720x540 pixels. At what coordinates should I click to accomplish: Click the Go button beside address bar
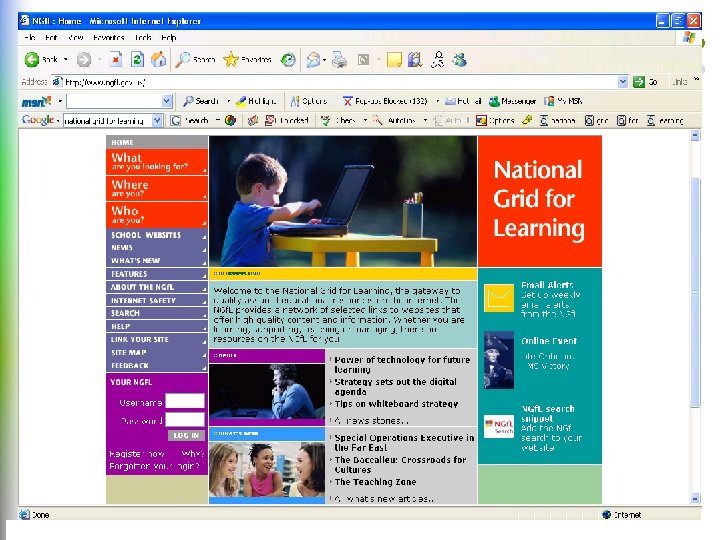[x=645, y=82]
